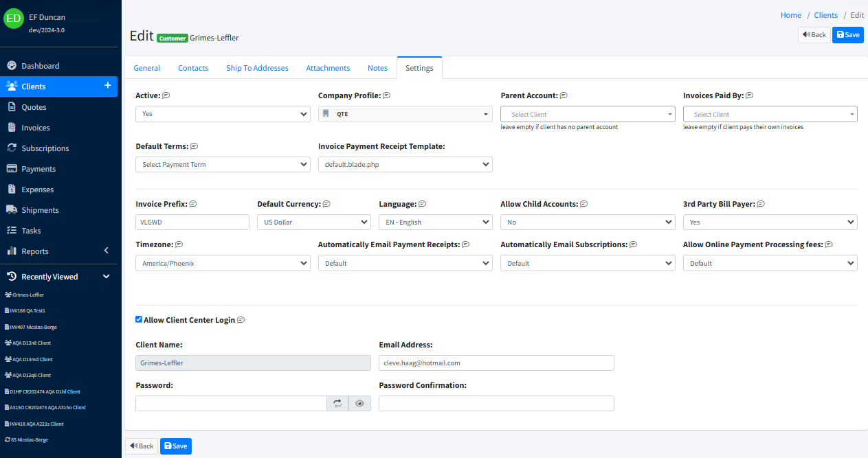Toggle password visibility with the eye icon
The width and height of the screenshot is (868, 458).
(x=359, y=404)
